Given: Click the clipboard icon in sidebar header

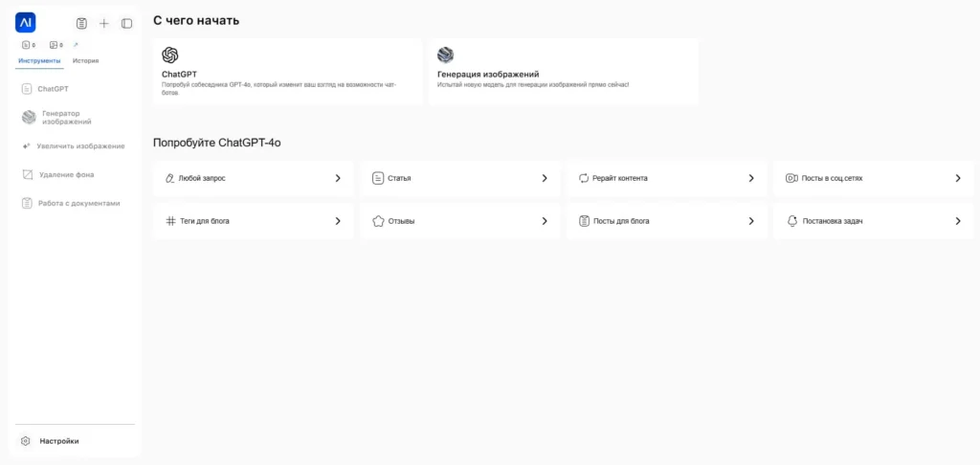Looking at the screenshot, I should click(81, 23).
